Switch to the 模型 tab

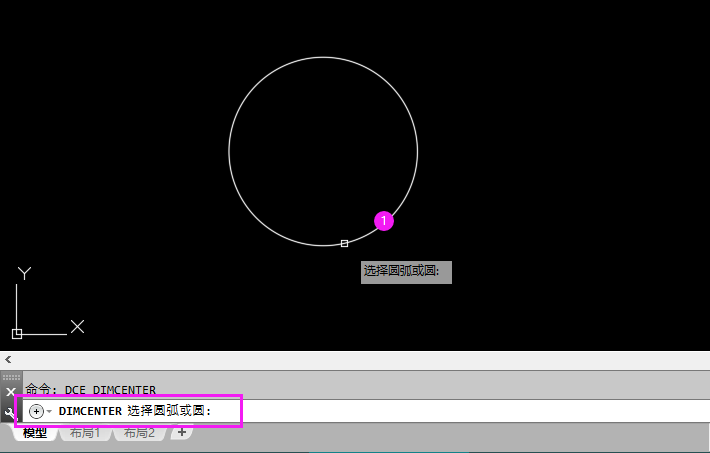[x=34, y=433]
